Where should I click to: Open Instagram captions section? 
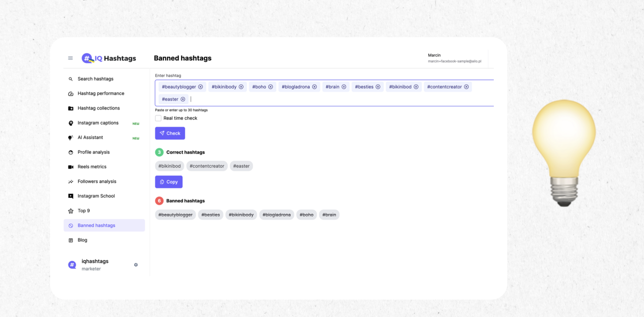point(98,123)
